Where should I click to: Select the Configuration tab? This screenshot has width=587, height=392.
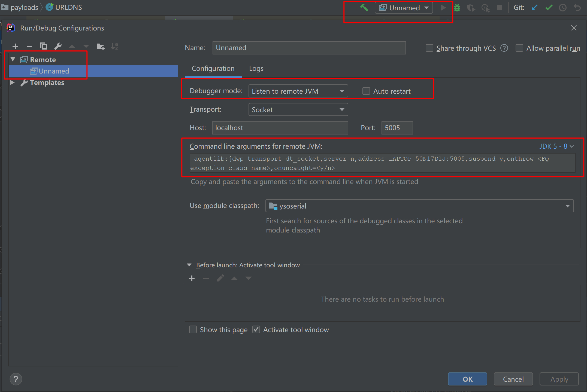point(213,69)
